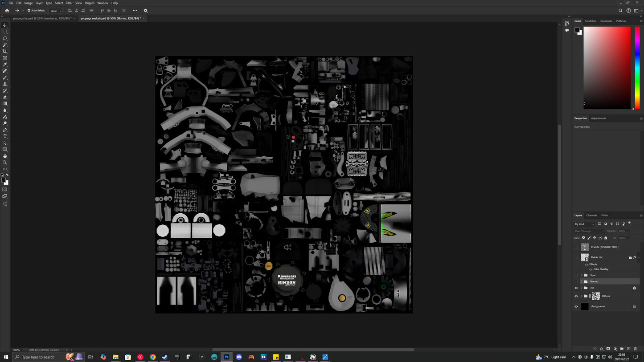Expand the Spec layer group
The height and width of the screenshot is (362, 644).
581,275
